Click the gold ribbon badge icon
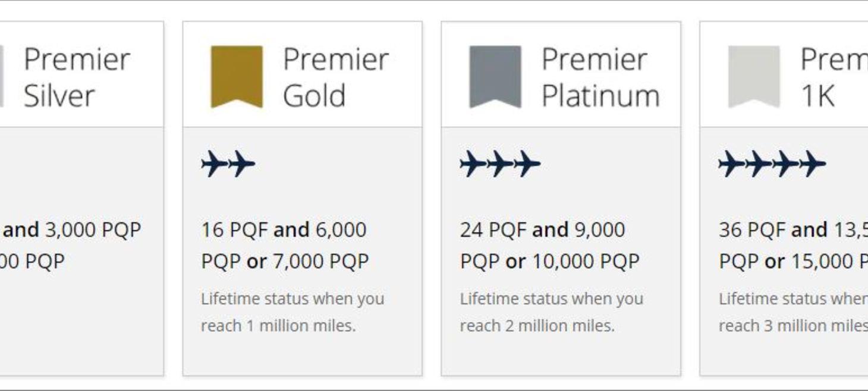Image resolution: width=868 pixels, height=391 pixels. [237, 76]
